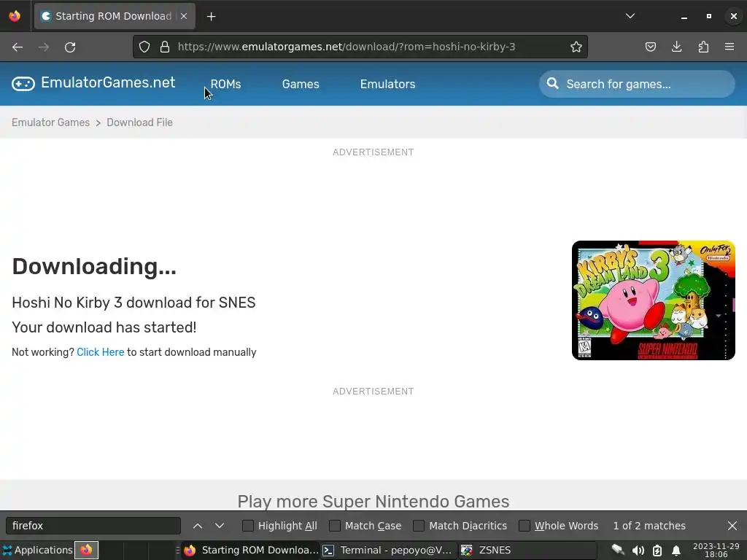Screen dimensions: 747x560
Task: Focus the Search for games field
Action: pos(637,85)
